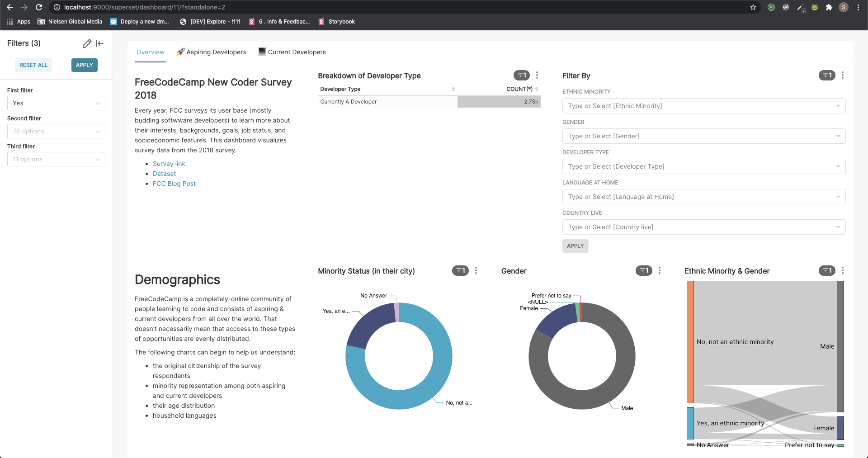The height and width of the screenshot is (458, 868).
Task: Switch to the Overview tab
Action: point(151,52)
